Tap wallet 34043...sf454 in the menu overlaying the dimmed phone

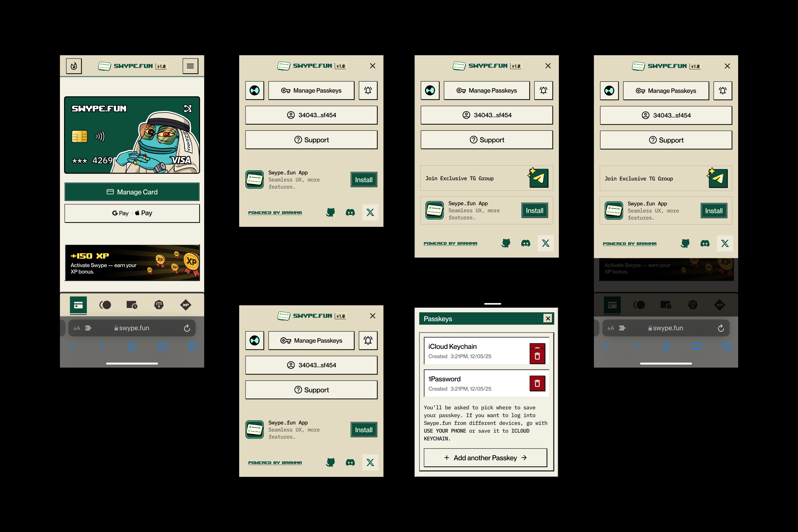(666, 115)
